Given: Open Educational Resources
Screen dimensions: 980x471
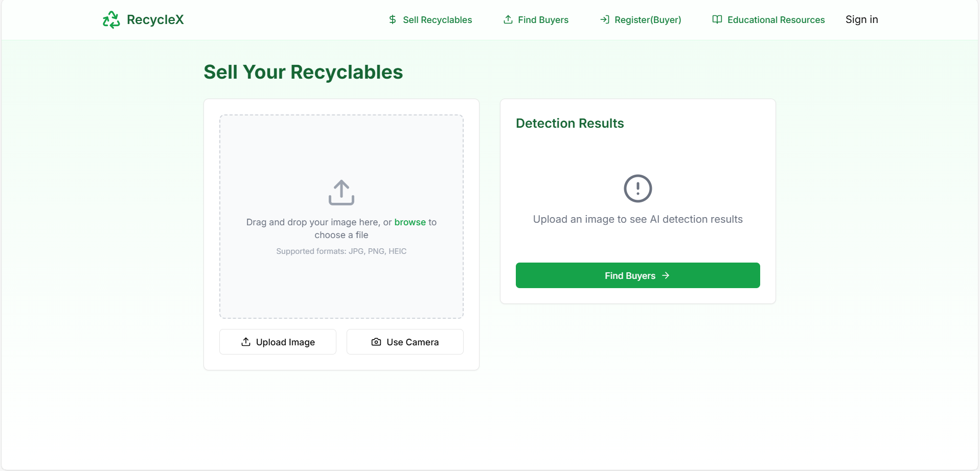Looking at the screenshot, I should (x=777, y=19).
